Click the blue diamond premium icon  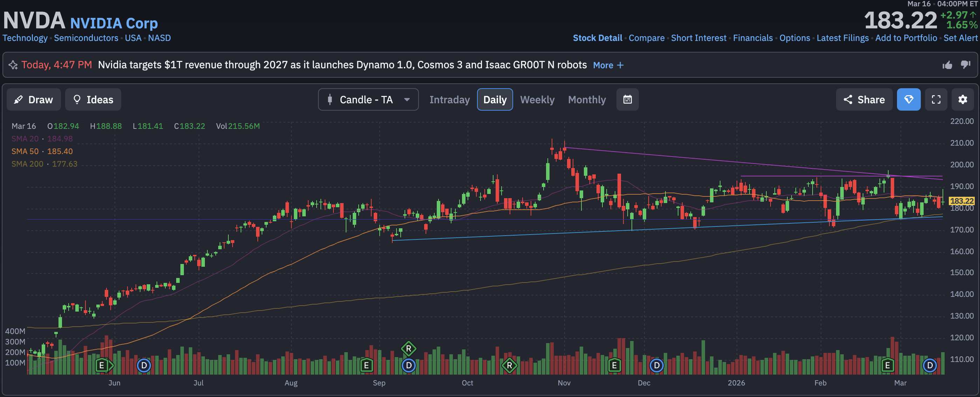(x=908, y=100)
